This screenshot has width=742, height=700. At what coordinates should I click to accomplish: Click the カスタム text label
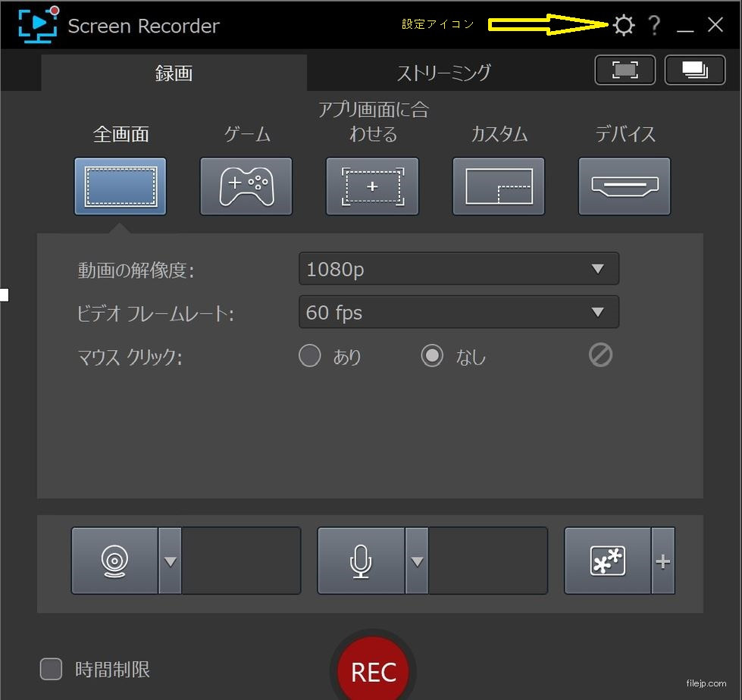(499, 134)
